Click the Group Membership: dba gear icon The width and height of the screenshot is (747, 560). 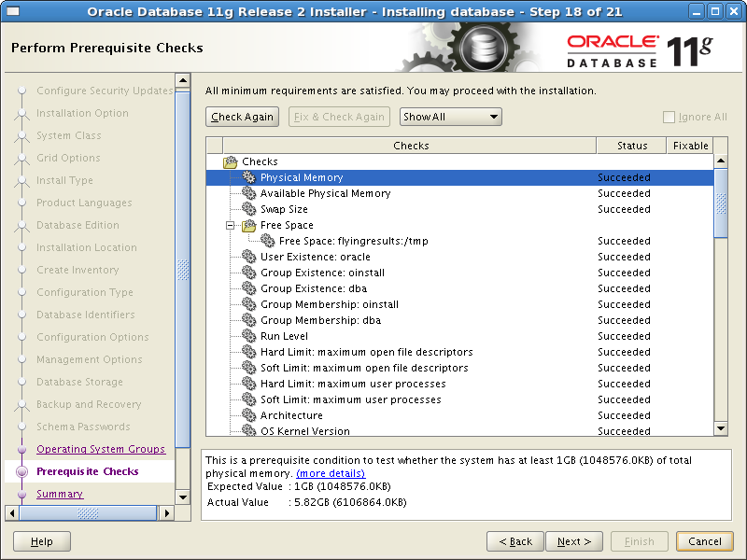point(248,320)
